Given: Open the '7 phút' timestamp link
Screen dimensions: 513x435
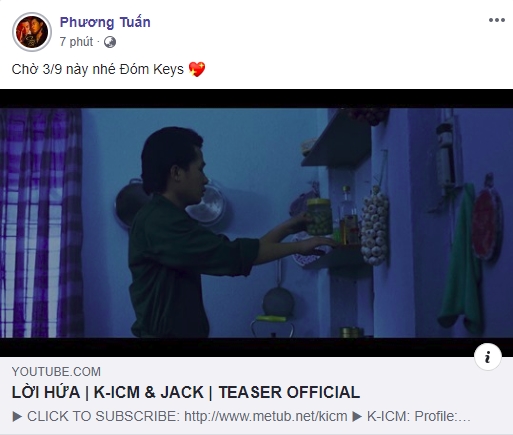Looking at the screenshot, I should click(x=76, y=42).
